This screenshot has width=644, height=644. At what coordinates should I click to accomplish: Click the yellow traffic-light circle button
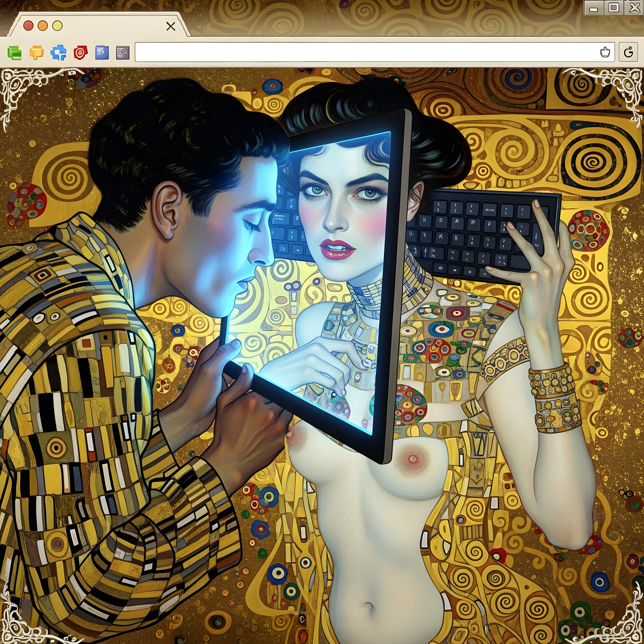tap(57, 26)
